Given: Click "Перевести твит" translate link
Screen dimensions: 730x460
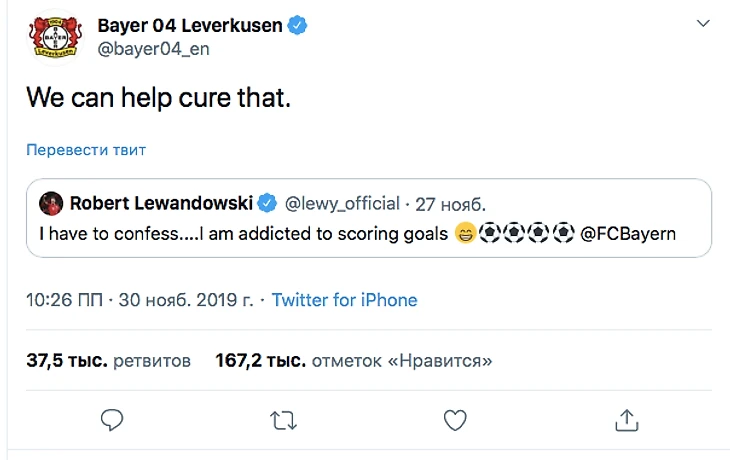Looking at the screenshot, I should (x=86, y=150).
